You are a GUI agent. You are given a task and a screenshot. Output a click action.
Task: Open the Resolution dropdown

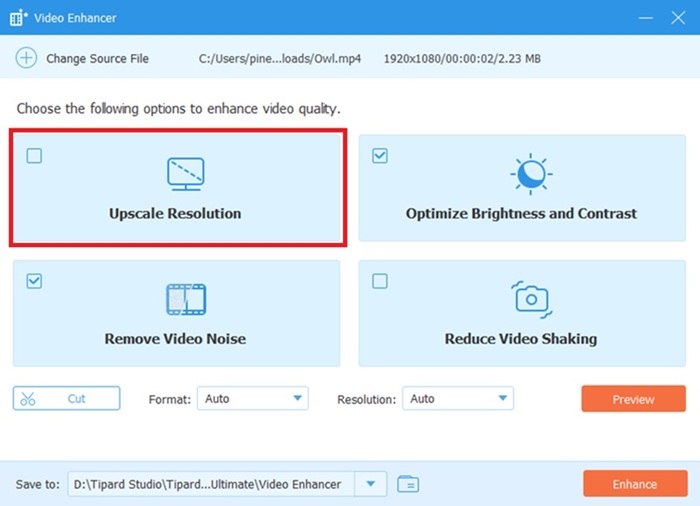click(457, 399)
